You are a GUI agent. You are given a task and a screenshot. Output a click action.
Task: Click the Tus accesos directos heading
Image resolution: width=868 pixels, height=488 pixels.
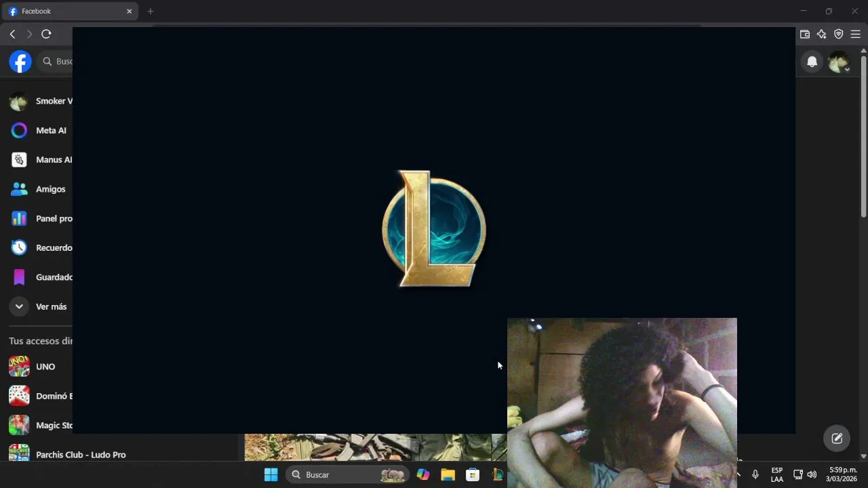[x=41, y=341]
